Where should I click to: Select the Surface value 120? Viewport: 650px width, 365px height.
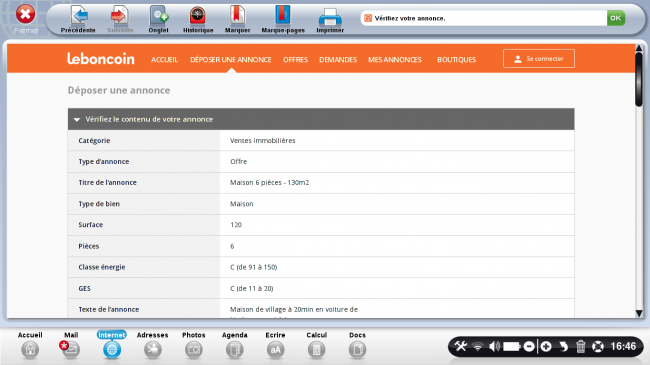236,225
